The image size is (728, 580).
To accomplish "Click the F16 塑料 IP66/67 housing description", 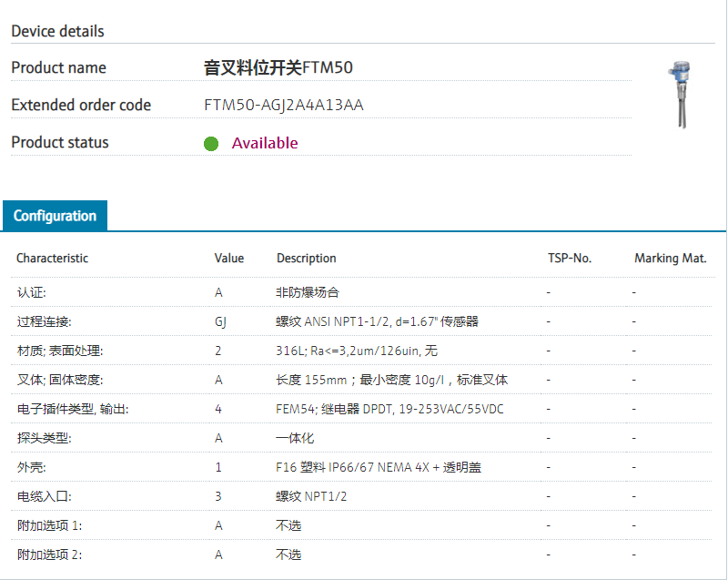I will point(379,467).
